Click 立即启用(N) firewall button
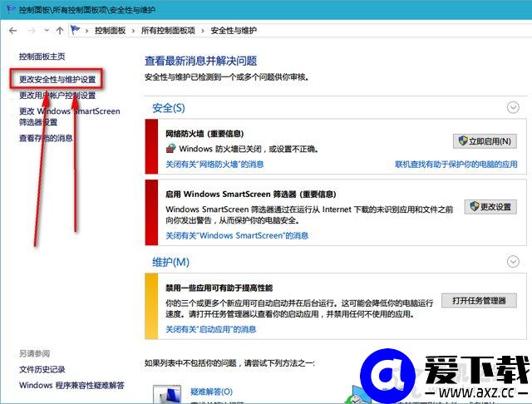Screen dimensions: 532x404 pos(485,141)
